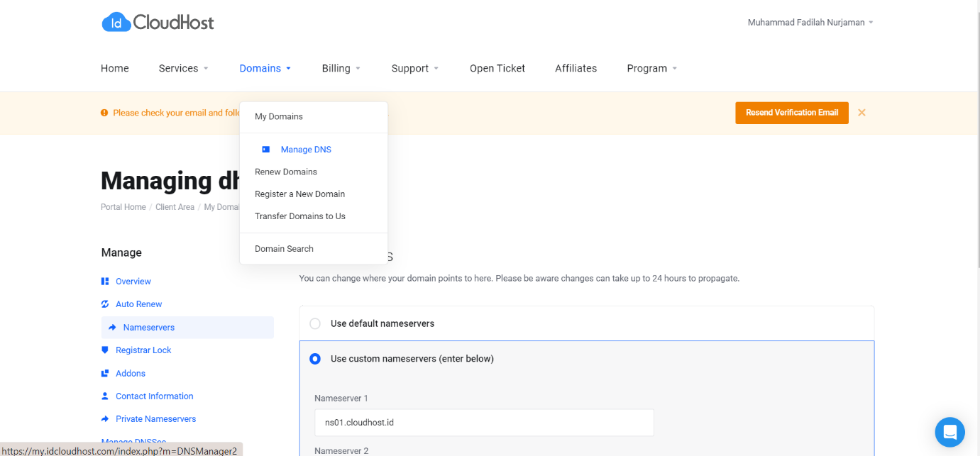This screenshot has width=980, height=456.
Task: Open the Portal Home breadcrumb
Action: click(123, 207)
